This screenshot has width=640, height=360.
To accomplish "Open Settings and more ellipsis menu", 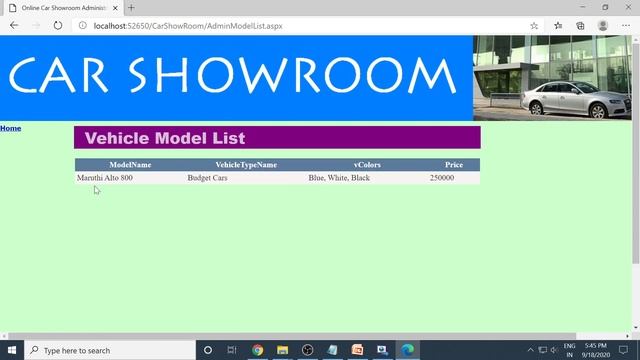I will click(x=626, y=26).
